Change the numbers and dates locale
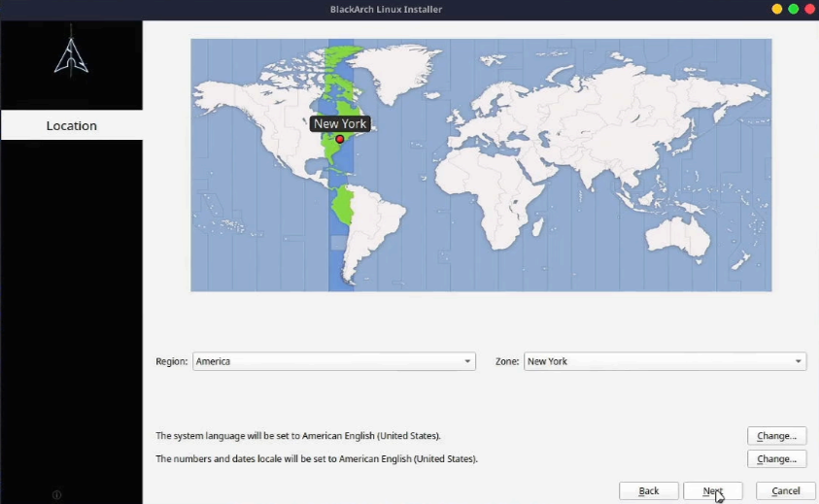Screen dimensions: 819x504 point(776,458)
